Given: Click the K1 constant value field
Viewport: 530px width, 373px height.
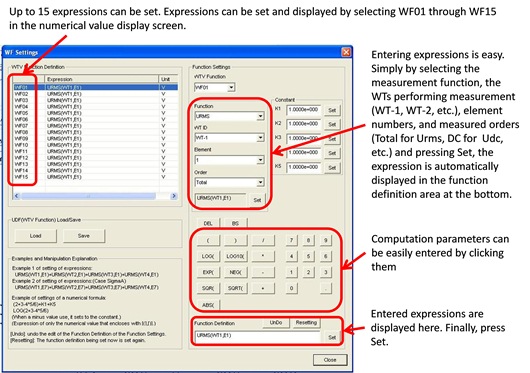Looking at the screenshot, I should pyautogui.click(x=304, y=110).
